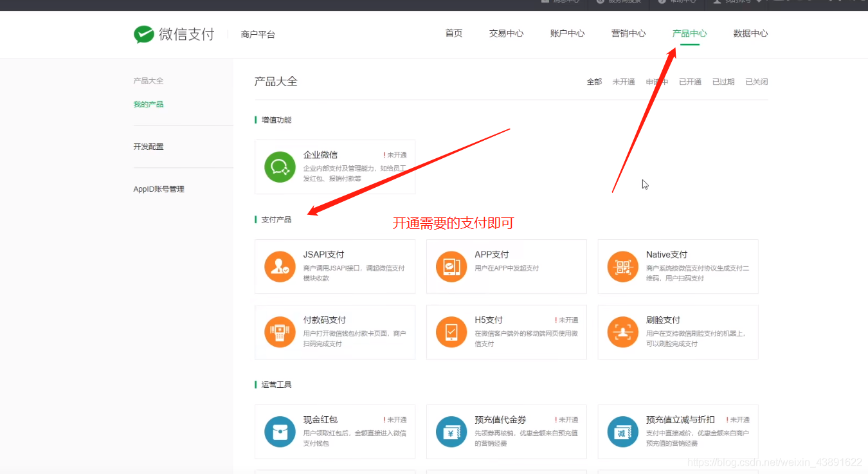
Task: Open AppID账号管理 in the sidebar
Action: click(x=159, y=189)
